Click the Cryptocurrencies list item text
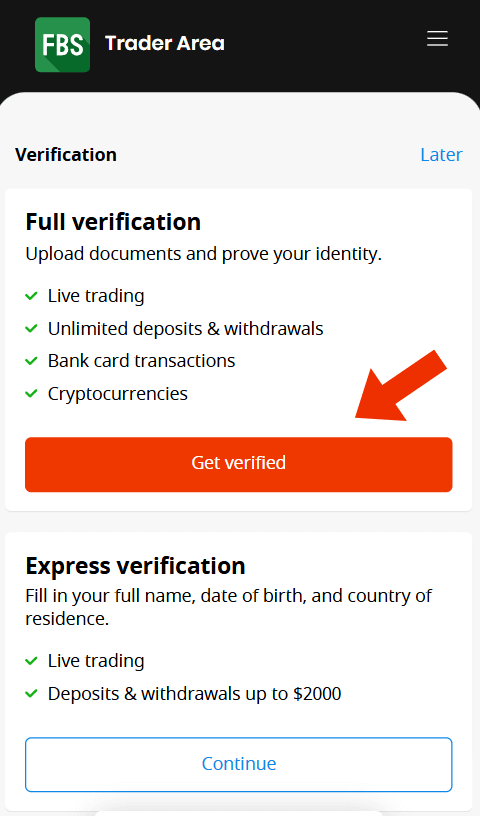 tap(118, 394)
